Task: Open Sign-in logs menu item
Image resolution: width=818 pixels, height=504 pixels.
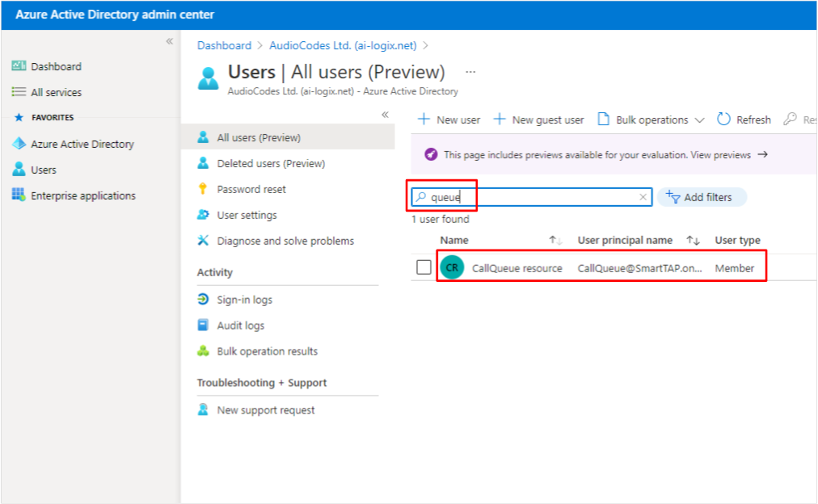Action: (244, 300)
